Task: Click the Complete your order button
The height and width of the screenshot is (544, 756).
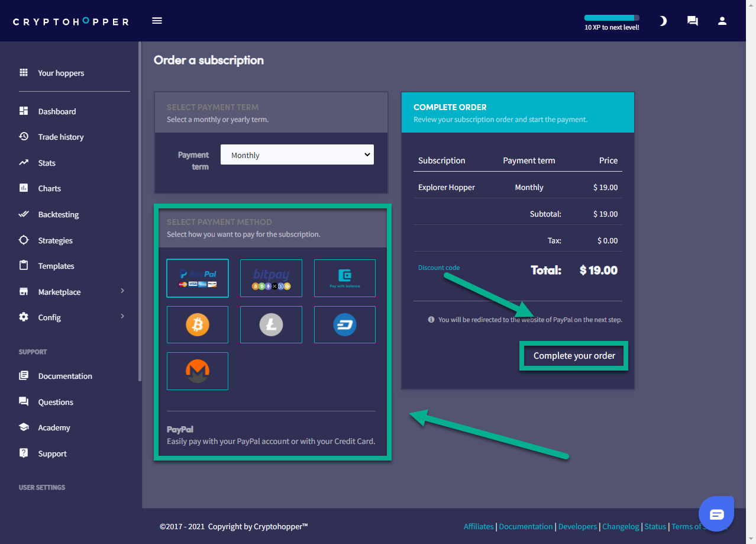Action: tap(574, 356)
